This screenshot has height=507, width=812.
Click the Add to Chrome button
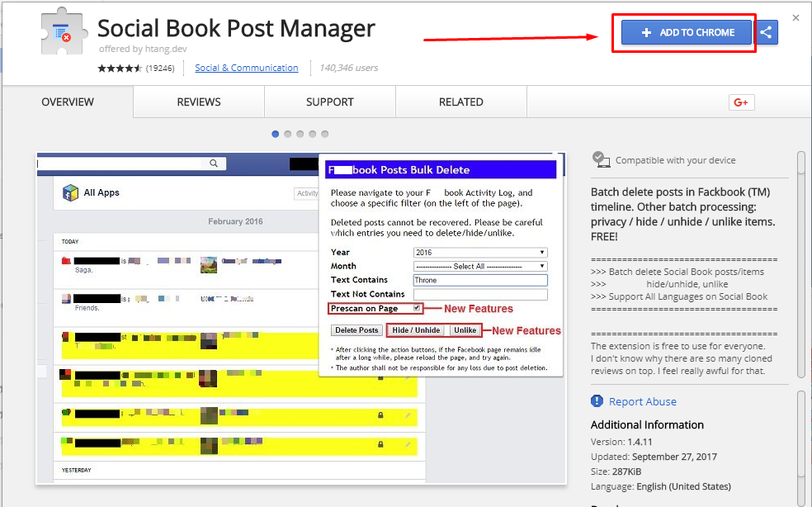click(x=687, y=33)
